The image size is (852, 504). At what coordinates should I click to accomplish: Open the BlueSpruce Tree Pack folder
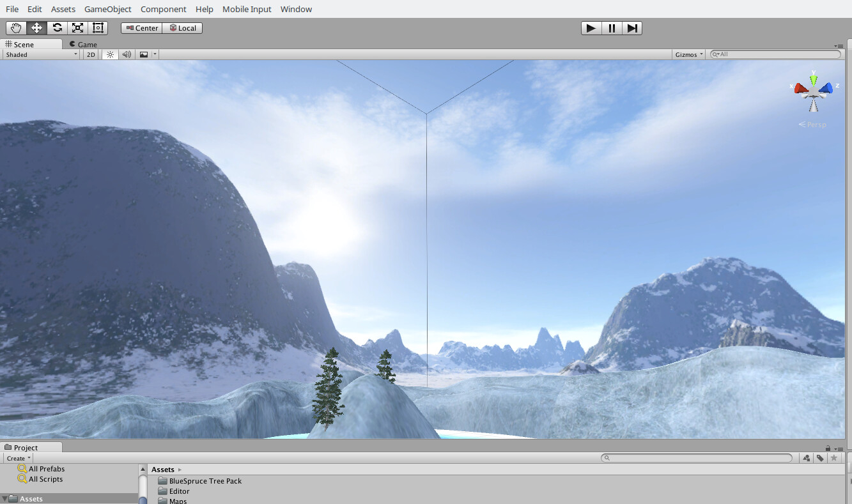click(x=205, y=481)
